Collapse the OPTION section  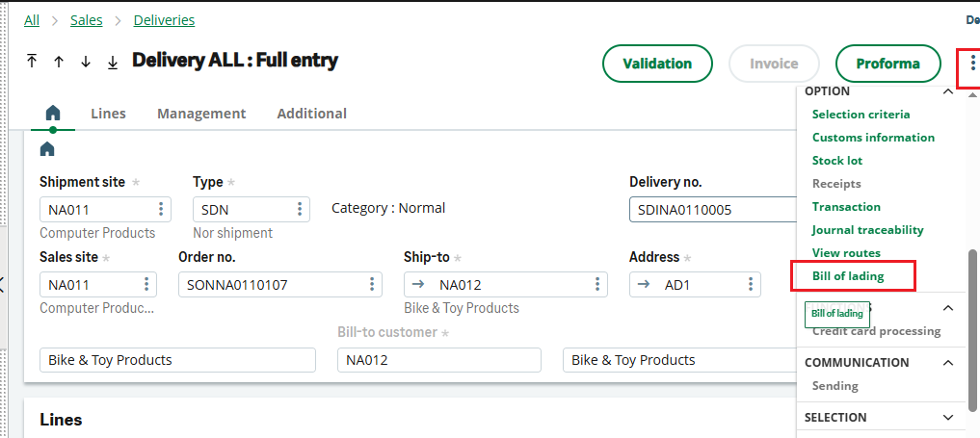(947, 91)
